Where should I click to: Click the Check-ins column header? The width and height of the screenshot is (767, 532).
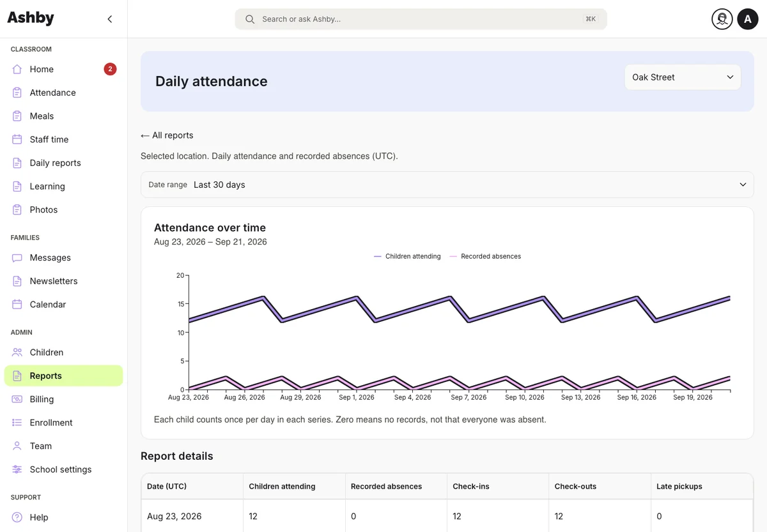[x=498, y=487]
